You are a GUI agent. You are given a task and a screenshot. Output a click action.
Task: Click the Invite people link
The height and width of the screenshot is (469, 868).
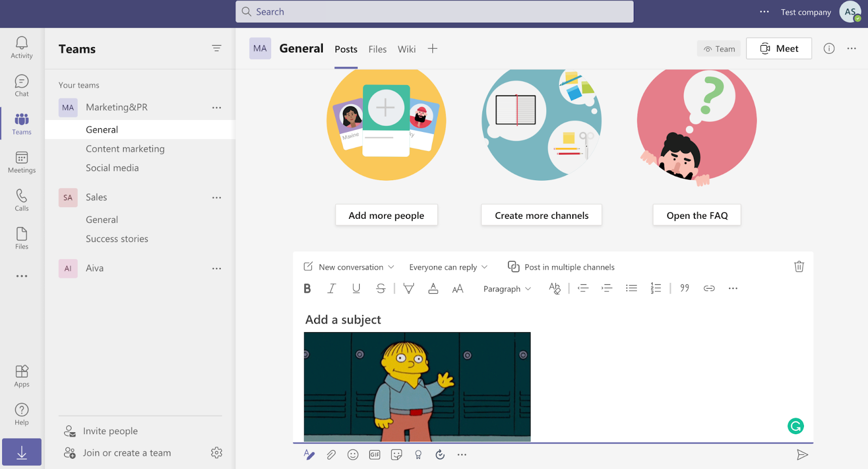[x=101, y=431]
